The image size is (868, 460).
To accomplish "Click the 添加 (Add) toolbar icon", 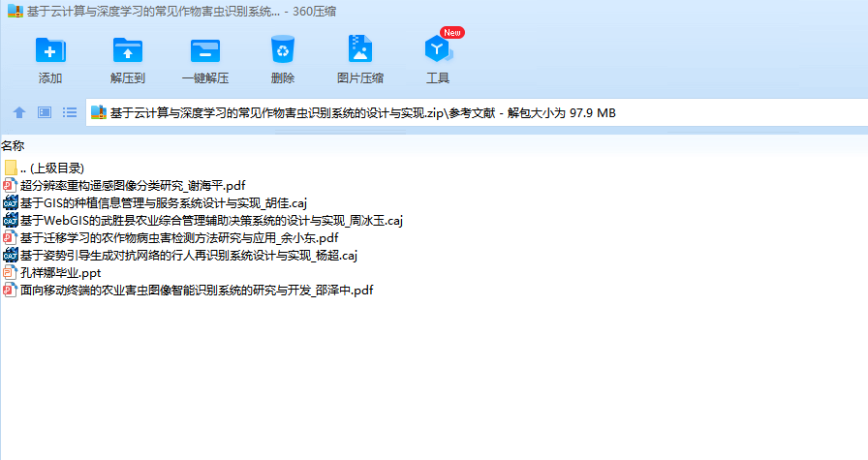I will click(x=50, y=50).
